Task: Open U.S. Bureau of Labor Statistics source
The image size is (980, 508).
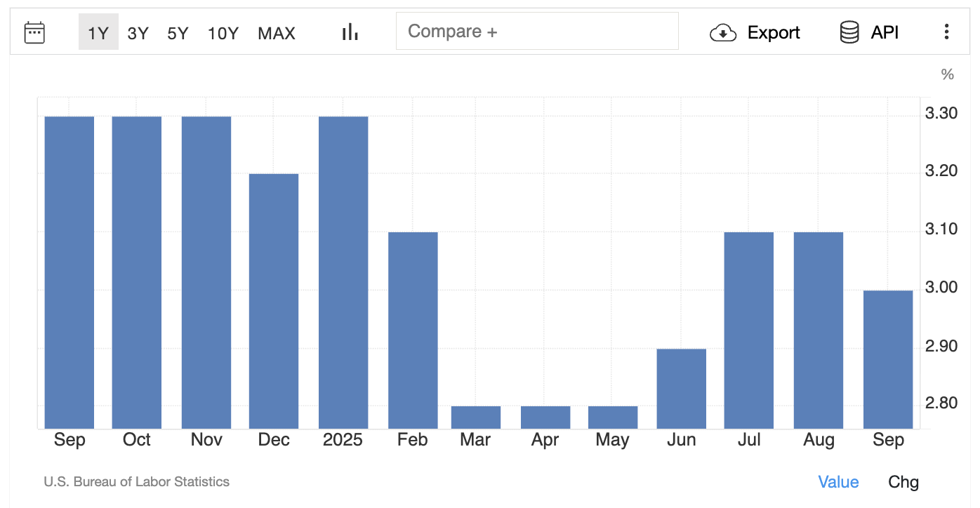Action: [136, 482]
